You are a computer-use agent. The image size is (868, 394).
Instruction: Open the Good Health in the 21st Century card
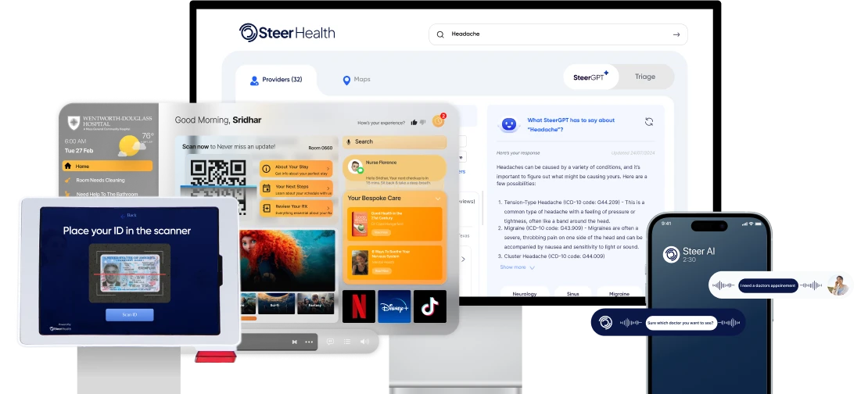click(x=395, y=224)
